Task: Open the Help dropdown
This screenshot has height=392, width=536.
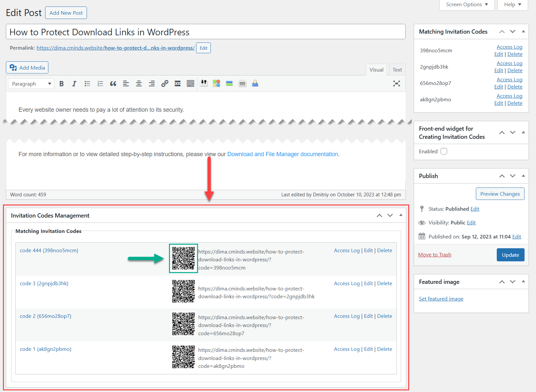Action: tap(512, 5)
